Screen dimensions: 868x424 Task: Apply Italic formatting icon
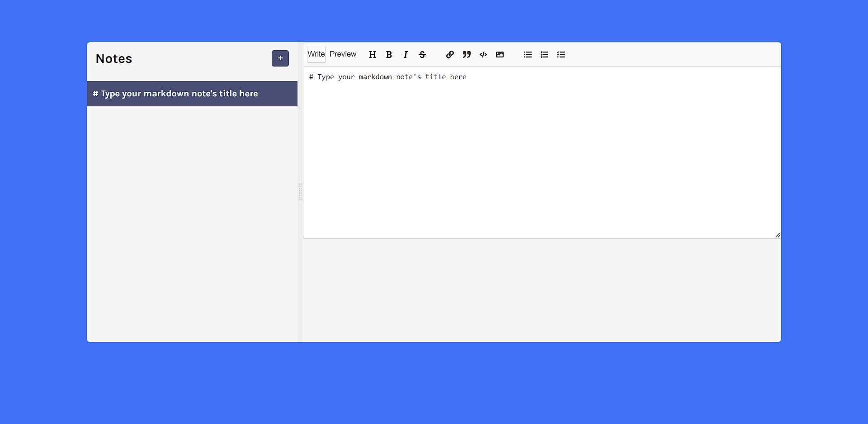click(x=405, y=54)
